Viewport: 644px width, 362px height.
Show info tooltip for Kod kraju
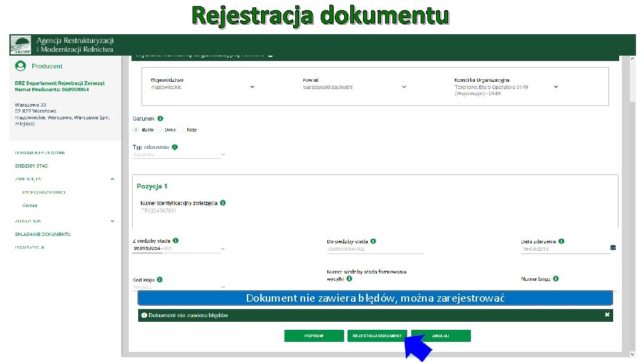pos(160,280)
